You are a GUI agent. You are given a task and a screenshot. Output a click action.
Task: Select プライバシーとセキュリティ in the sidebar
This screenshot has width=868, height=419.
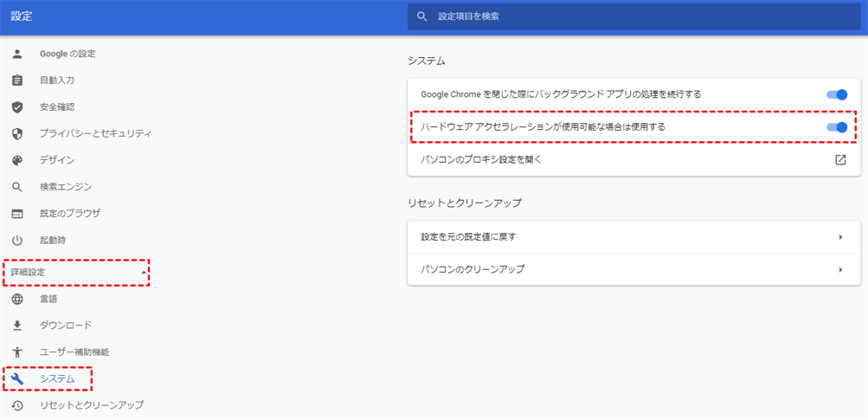click(96, 133)
